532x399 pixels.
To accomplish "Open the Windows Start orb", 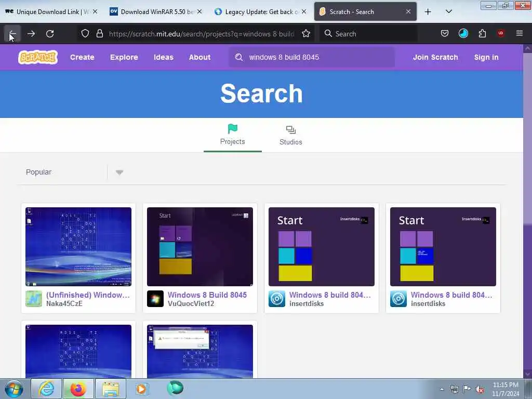I will tap(14, 389).
